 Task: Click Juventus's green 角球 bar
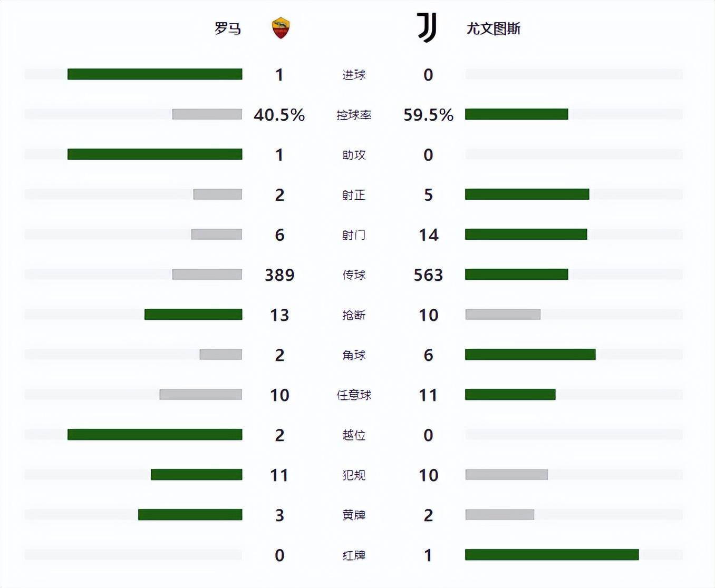[x=530, y=355]
